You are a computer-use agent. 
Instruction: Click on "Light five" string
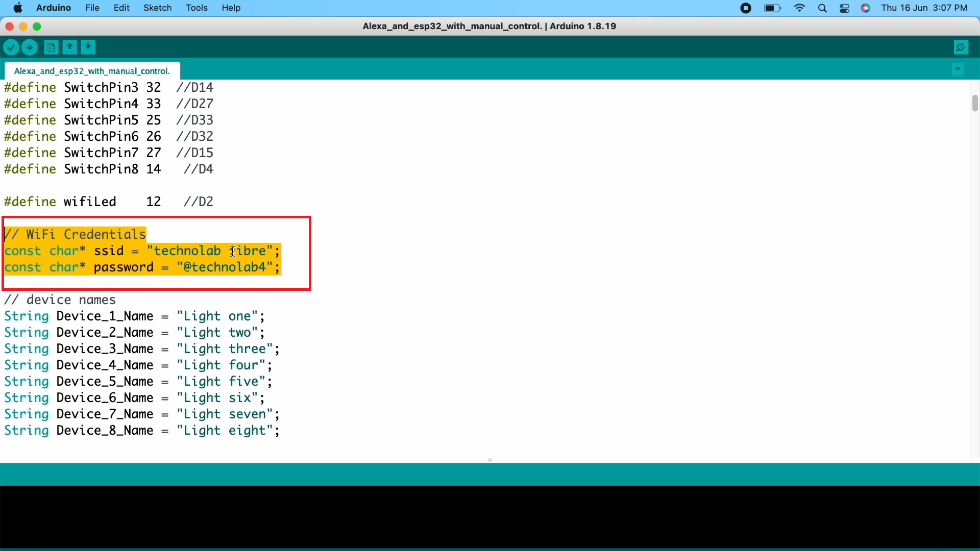[x=221, y=382]
